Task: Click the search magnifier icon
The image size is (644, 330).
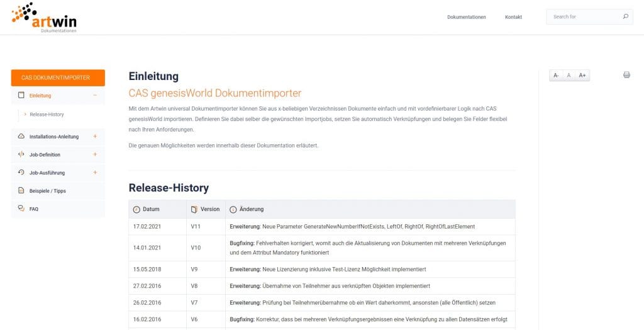Action: [x=626, y=16]
